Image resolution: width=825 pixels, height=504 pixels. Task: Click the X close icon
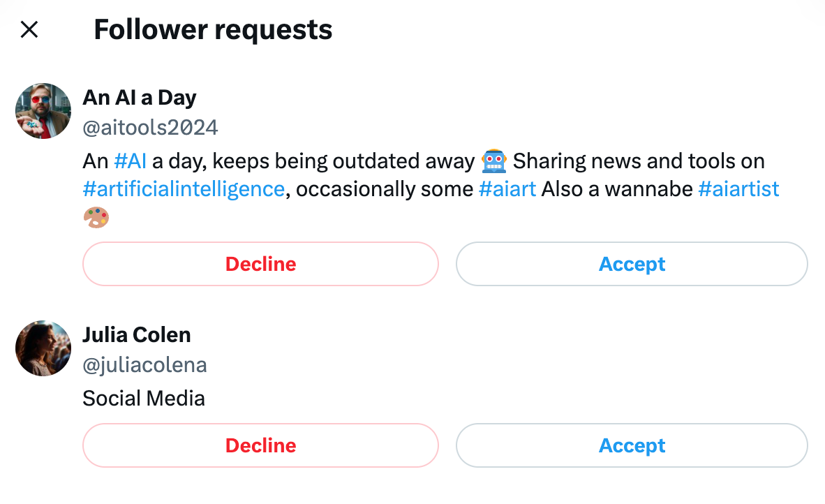tap(29, 29)
